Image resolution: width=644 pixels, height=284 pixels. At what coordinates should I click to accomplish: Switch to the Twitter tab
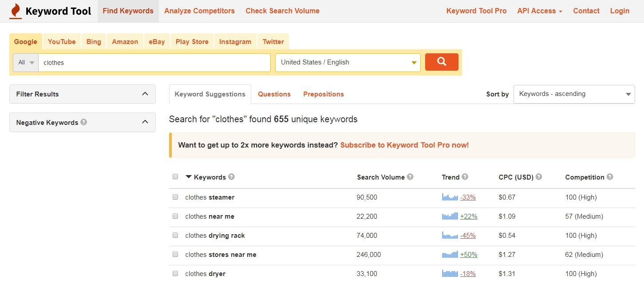273,42
